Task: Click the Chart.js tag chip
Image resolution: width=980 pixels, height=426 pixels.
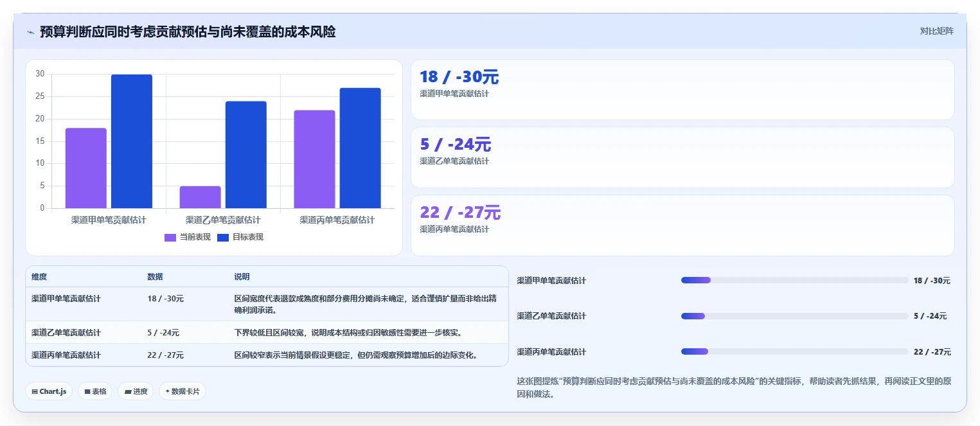Action: [49, 391]
